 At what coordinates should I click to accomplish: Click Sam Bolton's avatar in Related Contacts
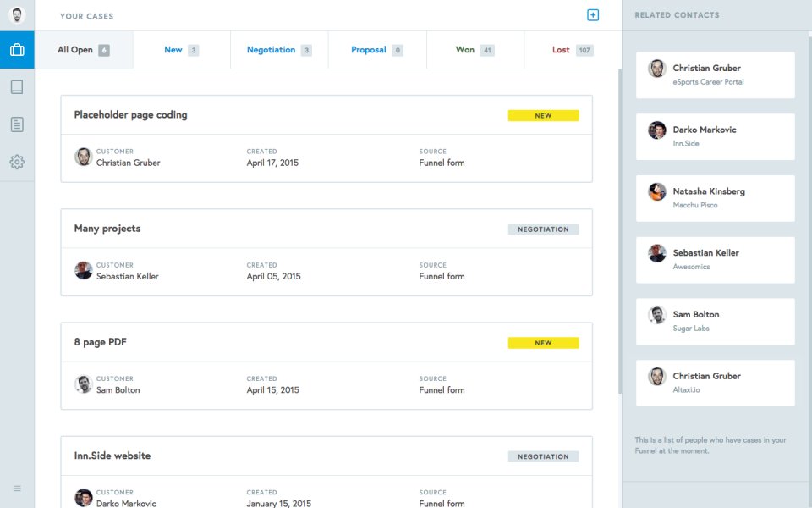pyautogui.click(x=656, y=315)
